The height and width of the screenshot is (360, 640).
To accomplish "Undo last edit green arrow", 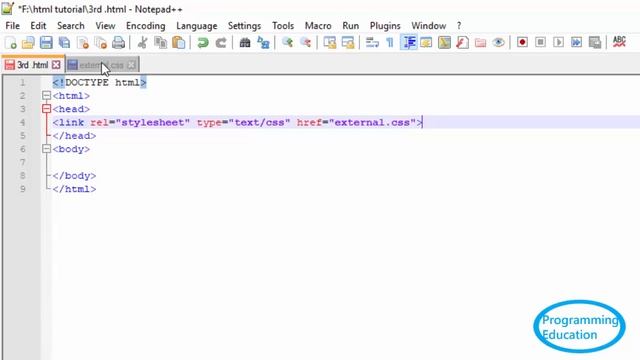I will [x=202, y=42].
